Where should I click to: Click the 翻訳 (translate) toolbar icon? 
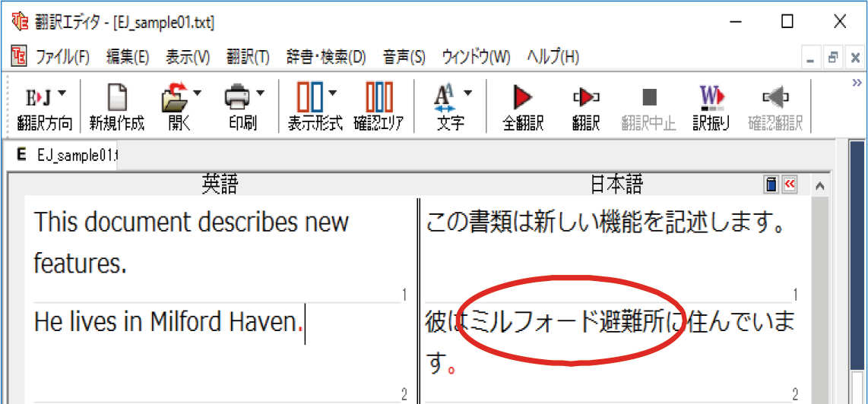(x=585, y=98)
